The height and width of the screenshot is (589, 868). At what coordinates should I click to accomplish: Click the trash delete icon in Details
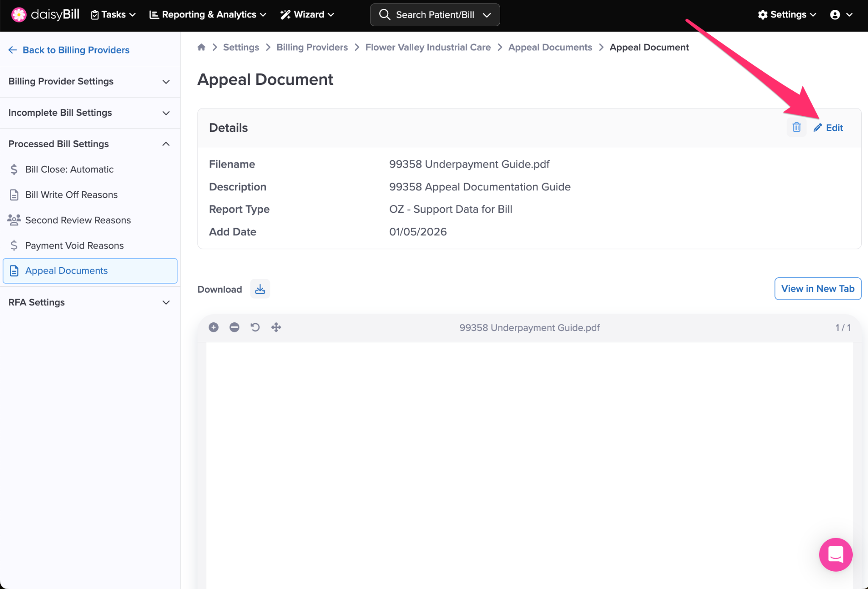pos(796,127)
